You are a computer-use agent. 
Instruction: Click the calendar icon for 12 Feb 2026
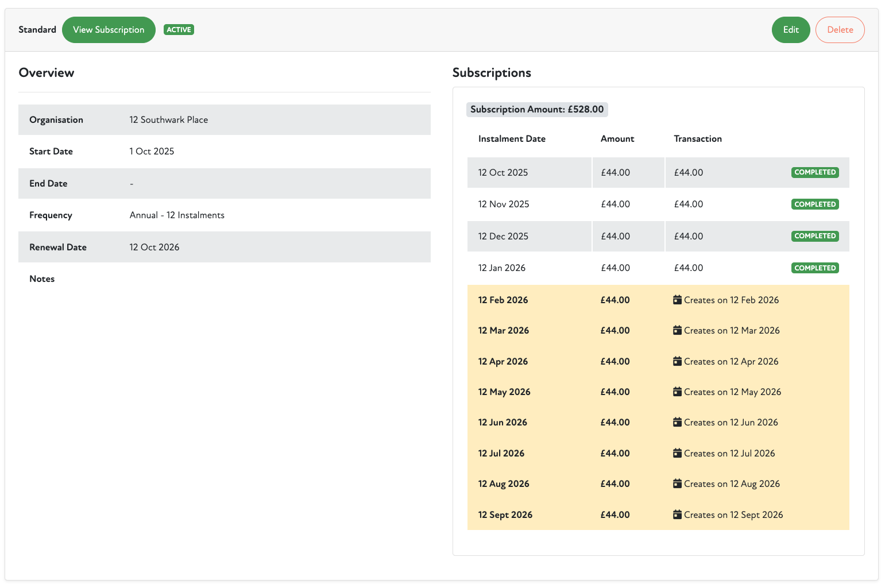[677, 300]
